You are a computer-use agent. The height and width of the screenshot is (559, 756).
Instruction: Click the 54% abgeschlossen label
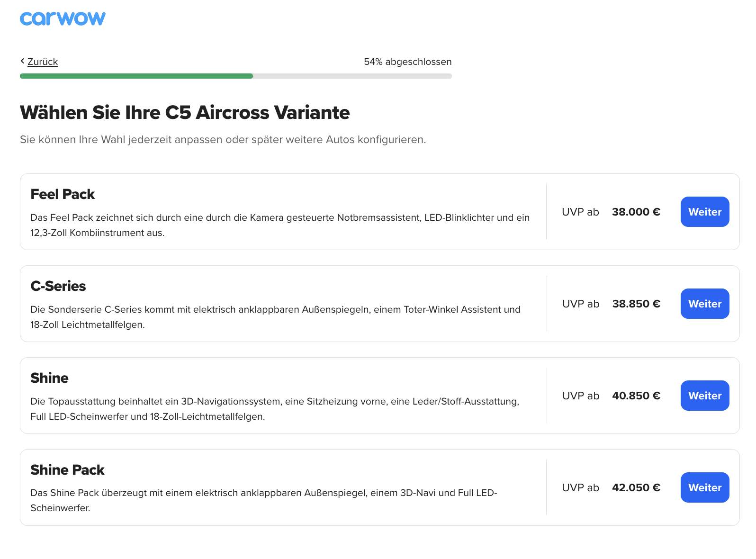(x=407, y=62)
